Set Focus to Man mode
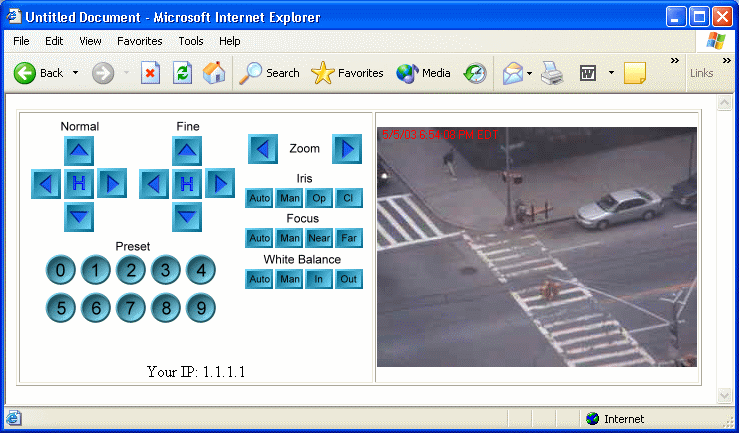Screen dimensions: 739x433 coord(290,238)
